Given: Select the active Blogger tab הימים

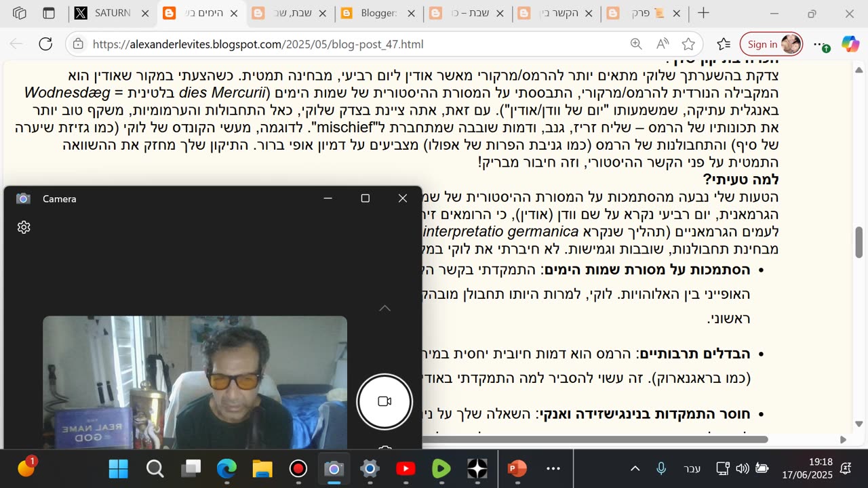Looking at the screenshot, I should tap(201, 14).
